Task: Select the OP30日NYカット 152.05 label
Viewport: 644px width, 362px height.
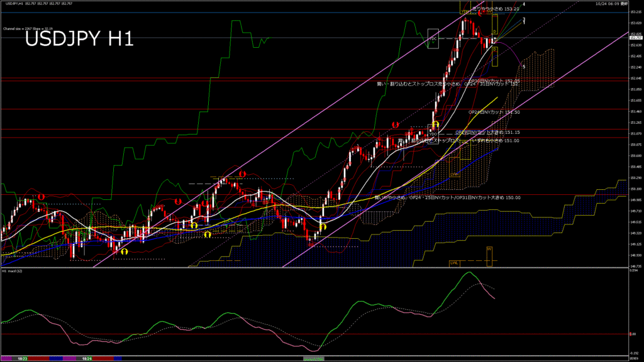Action: coord(494,81)
